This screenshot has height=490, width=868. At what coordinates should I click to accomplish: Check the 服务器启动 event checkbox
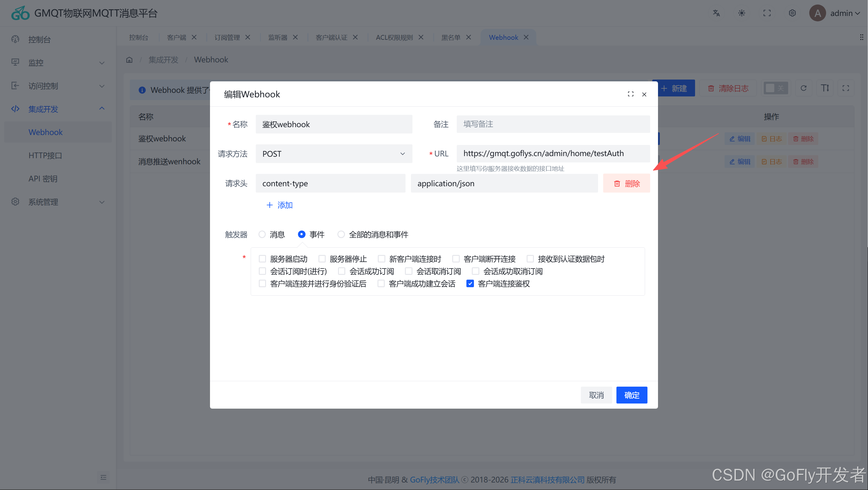[262, 259]
